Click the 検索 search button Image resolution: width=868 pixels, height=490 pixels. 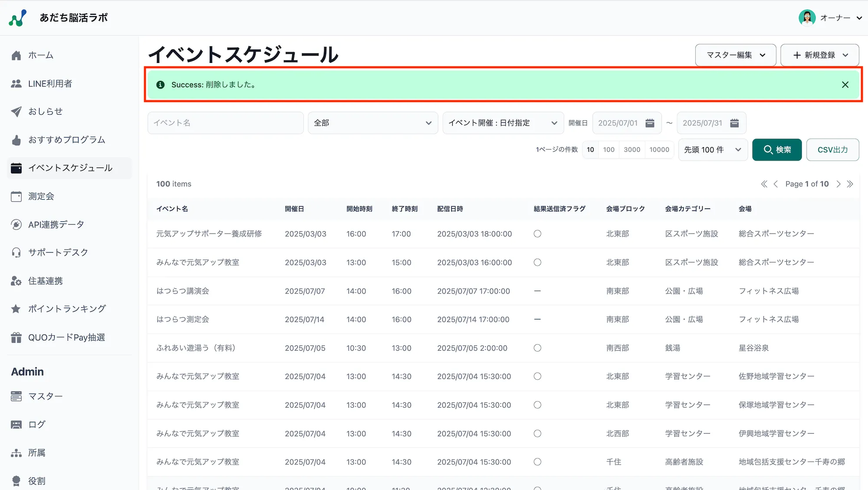point(777,150)
